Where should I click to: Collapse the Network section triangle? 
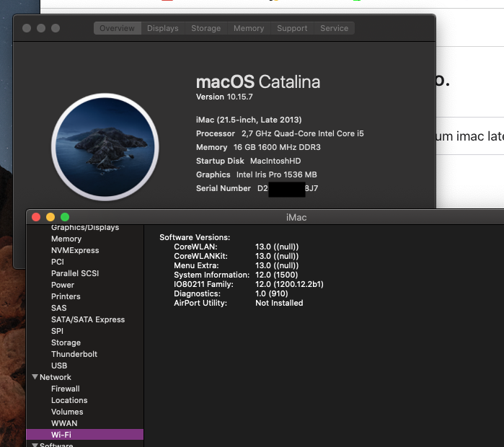pos(35,377)
